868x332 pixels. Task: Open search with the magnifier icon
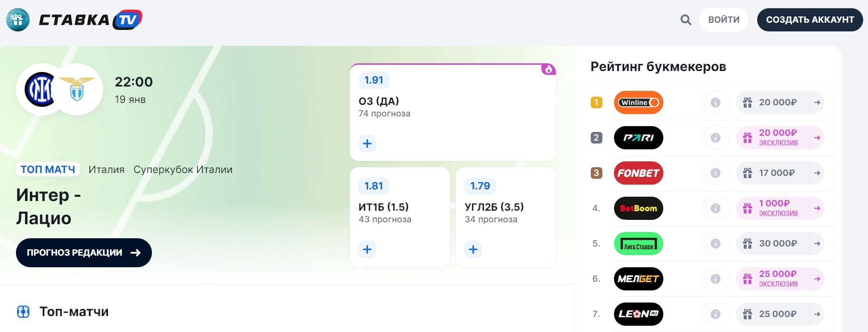point(686,20)
